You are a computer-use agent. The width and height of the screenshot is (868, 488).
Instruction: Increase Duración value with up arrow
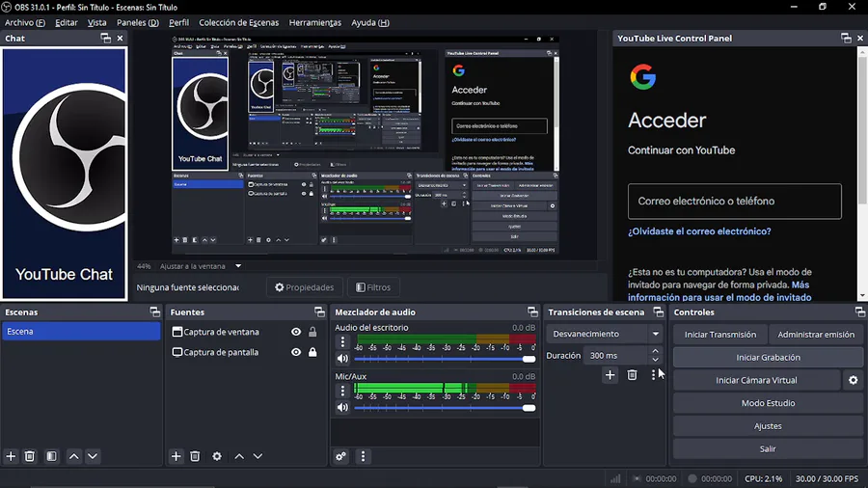click(656, 351)
